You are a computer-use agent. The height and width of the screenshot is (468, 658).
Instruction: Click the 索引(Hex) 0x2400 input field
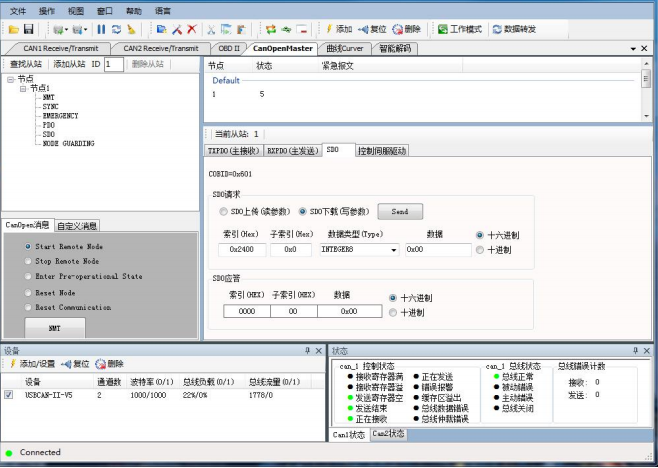pyautogui.click(x=242, y=249)
